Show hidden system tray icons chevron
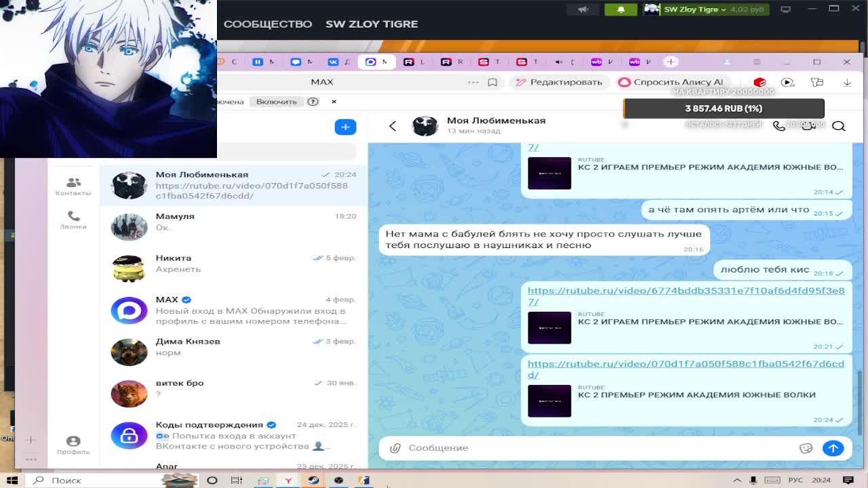The height and width of the screenshot is (488, 868). pyautogui.click(x=737, y=480)
